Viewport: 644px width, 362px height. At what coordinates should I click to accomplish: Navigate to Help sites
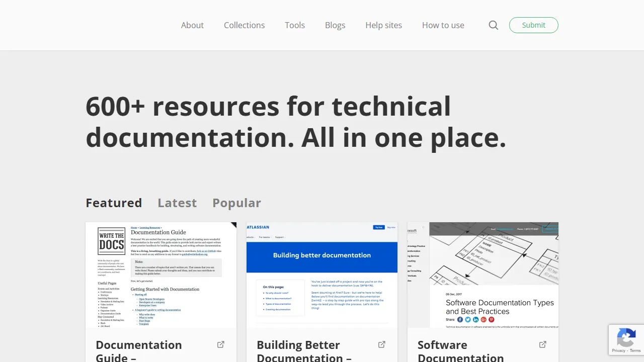tap(383, 25)
